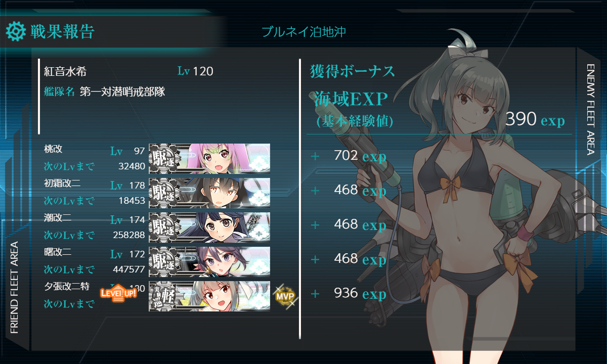This screenshot has height=364, width=607.
Task: Open the ENEMY FLEET AREA side tab
Action: click(x=590, y=109)
